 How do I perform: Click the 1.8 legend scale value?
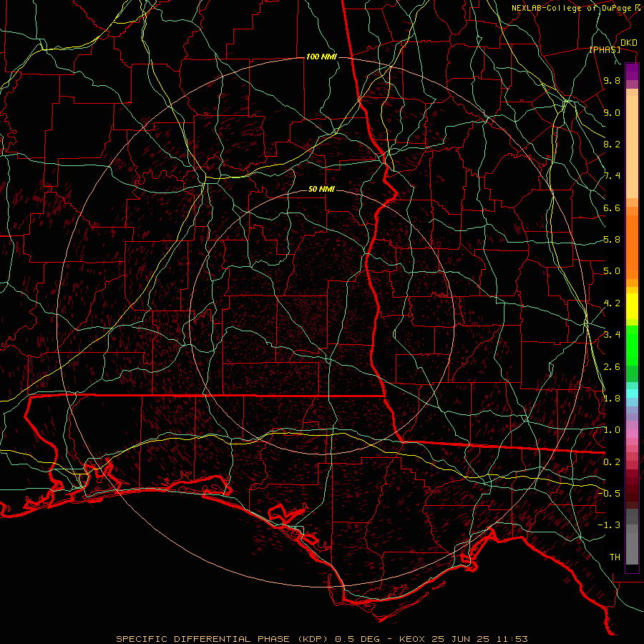pos(612,399)
